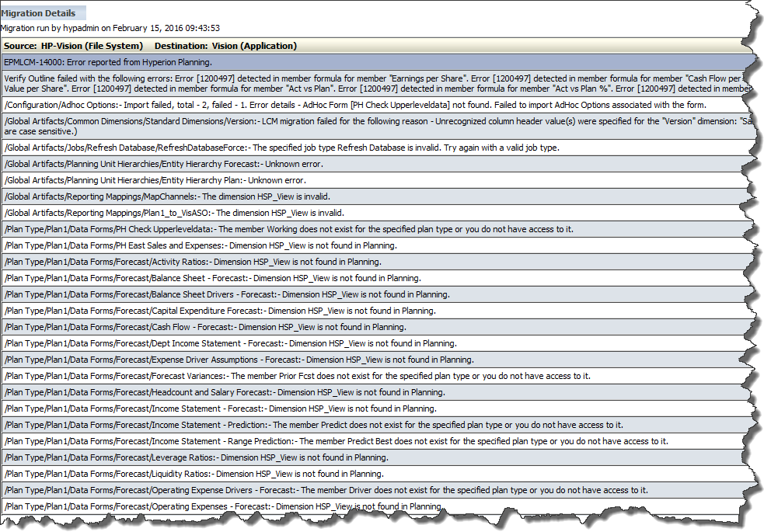Viewport: 764px width, 532px height.
Task: Select the Headcount and Salary Forecast row
Action: coord(375,392)
